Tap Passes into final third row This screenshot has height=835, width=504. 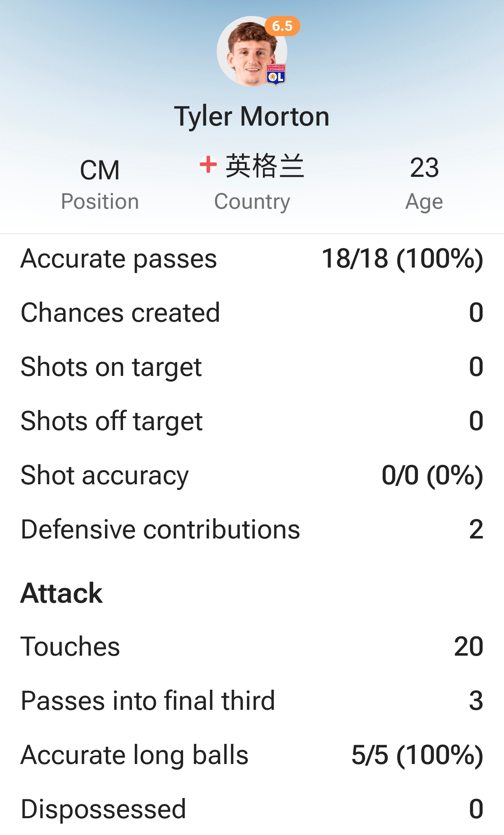[x=252, y=701]
